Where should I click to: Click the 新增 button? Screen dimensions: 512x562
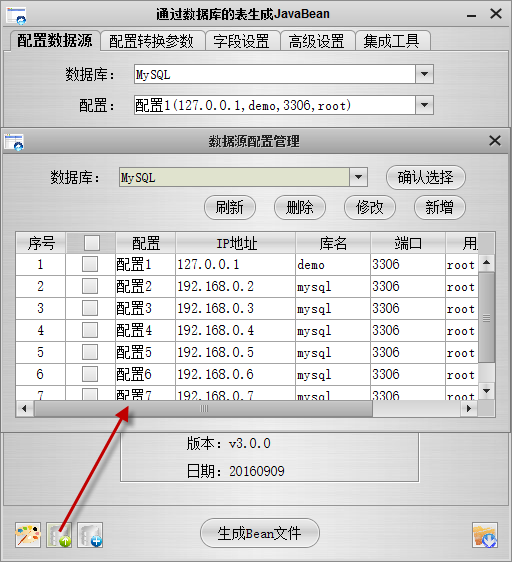[x=440, y=207]
